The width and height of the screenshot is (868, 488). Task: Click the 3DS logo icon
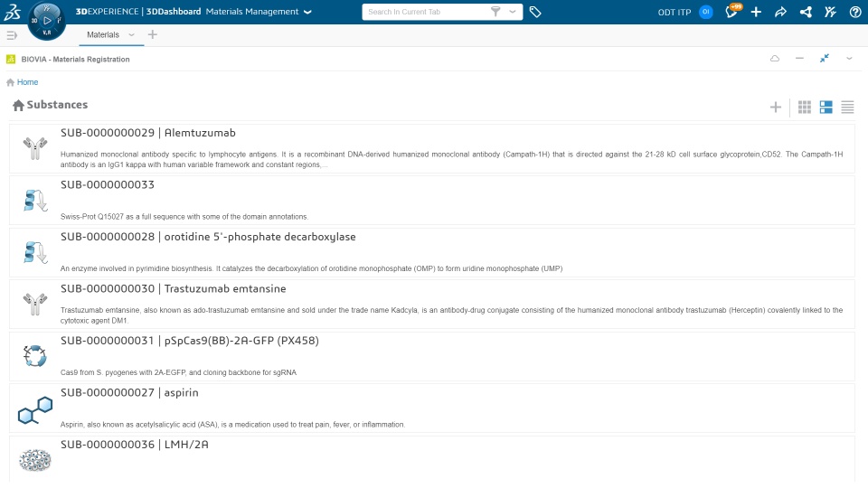(x=12, y=12)
